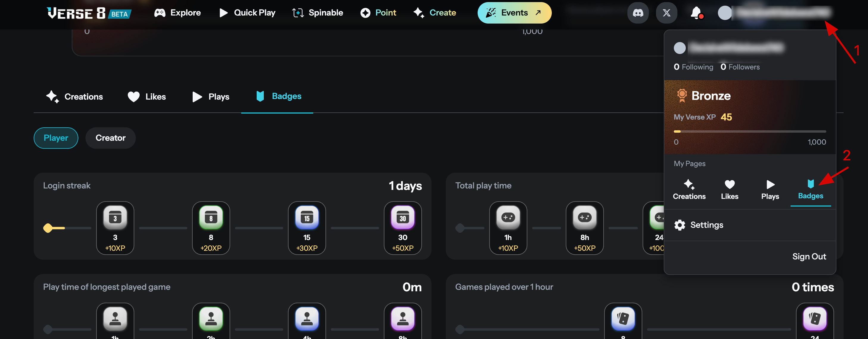Open the X social icon
The width and height of the screenshot is (868, 339).
[x=666, y=13]
